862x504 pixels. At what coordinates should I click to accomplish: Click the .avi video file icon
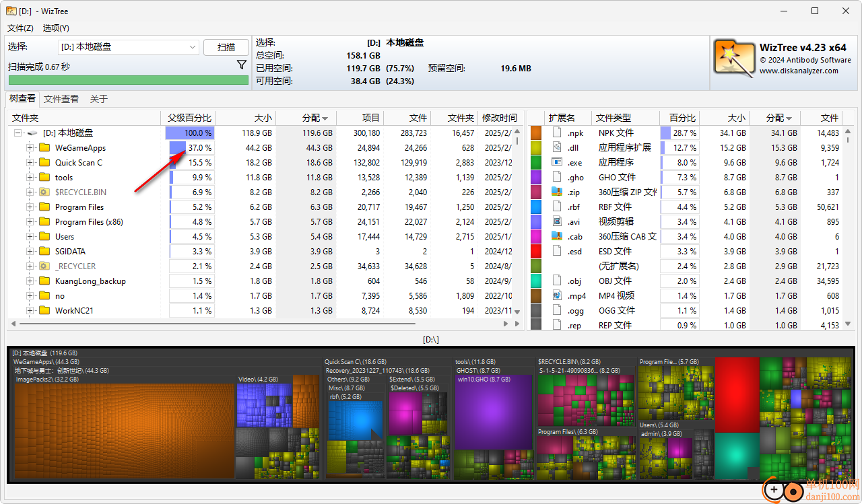pos(557,221)
